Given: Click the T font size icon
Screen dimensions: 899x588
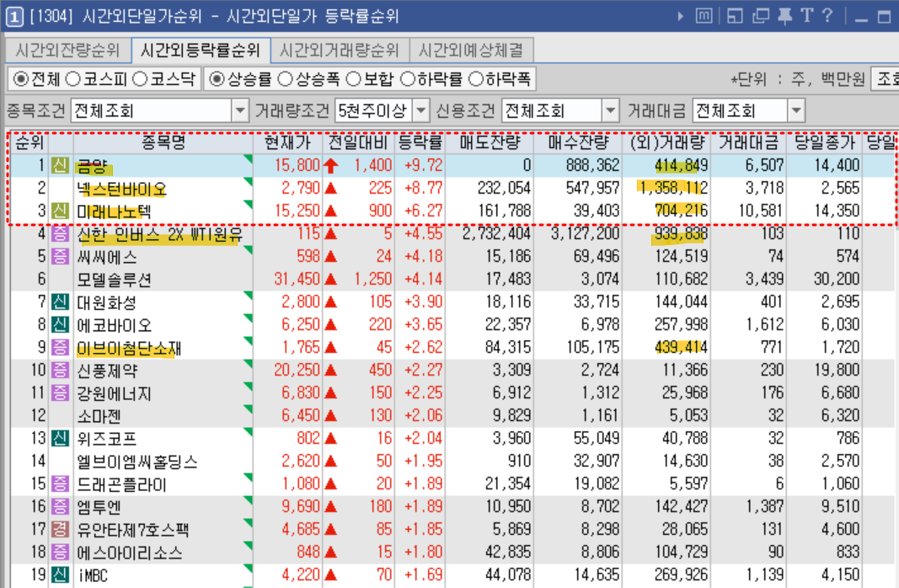Looking at the screenshot, I should click(806, 15).
